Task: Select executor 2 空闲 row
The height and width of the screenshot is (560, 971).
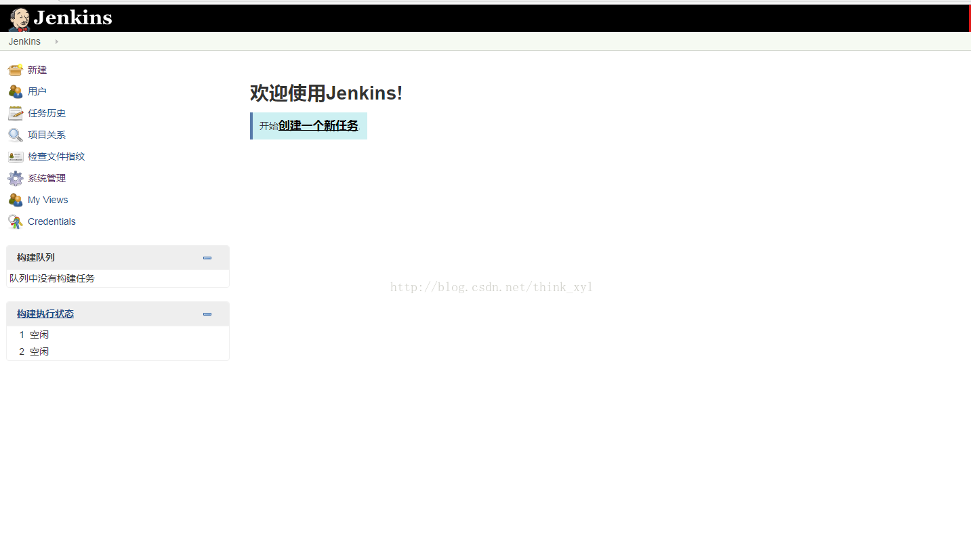Action: [x=118, y=351]
